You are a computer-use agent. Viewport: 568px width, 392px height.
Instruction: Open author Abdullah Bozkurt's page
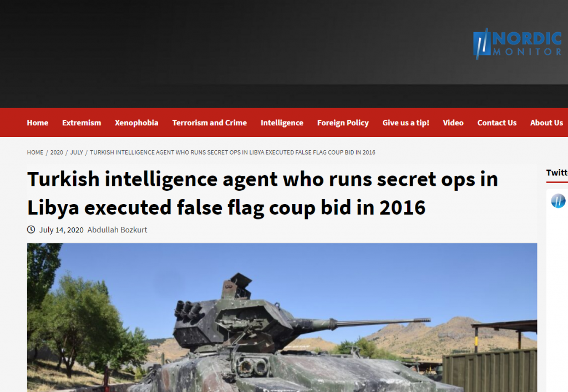(x=117, y=230)
